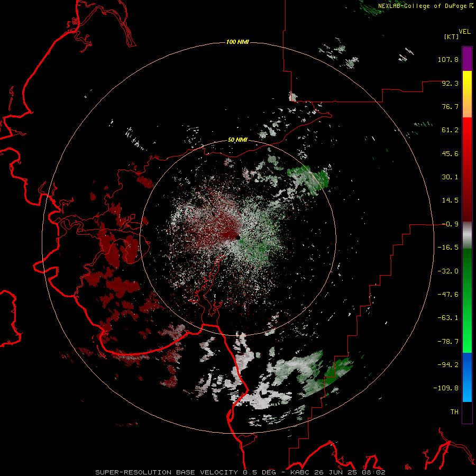
Task: Click the black radar site dot at center
Action: (237, 237)
